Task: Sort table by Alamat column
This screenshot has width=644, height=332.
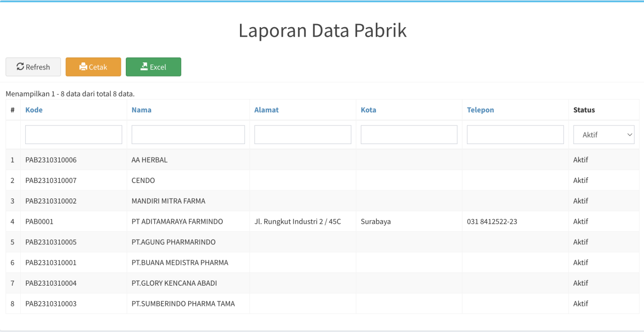Action: [x=266, y=110]
